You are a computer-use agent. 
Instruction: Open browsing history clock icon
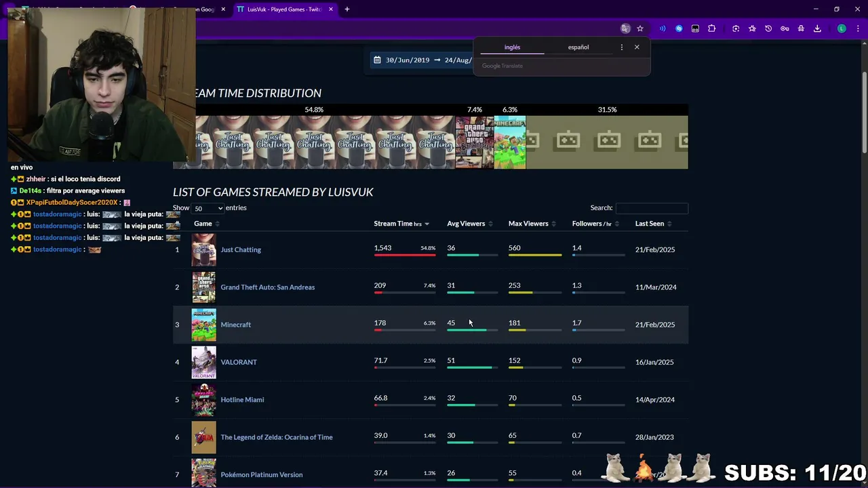[768, 28]
